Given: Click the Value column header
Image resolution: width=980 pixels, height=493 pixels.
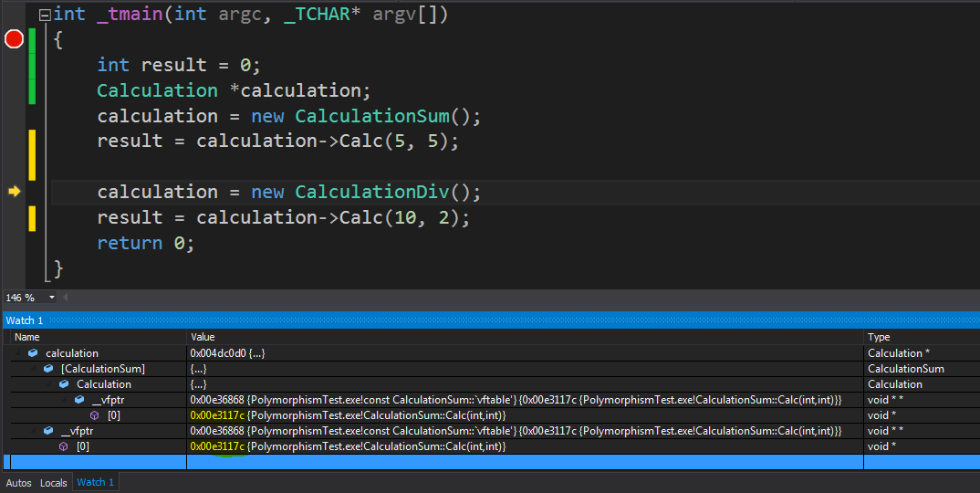Looking at the screenshot, I should click(525, 337).
